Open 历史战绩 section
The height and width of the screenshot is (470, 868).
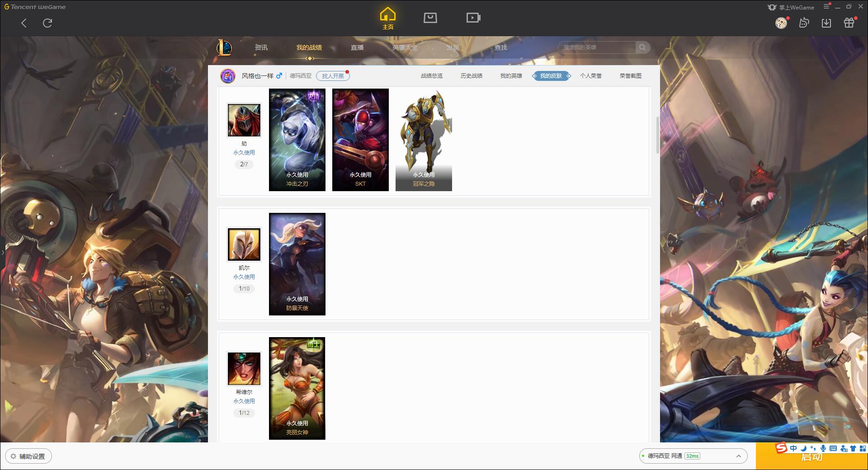[472, 76]
